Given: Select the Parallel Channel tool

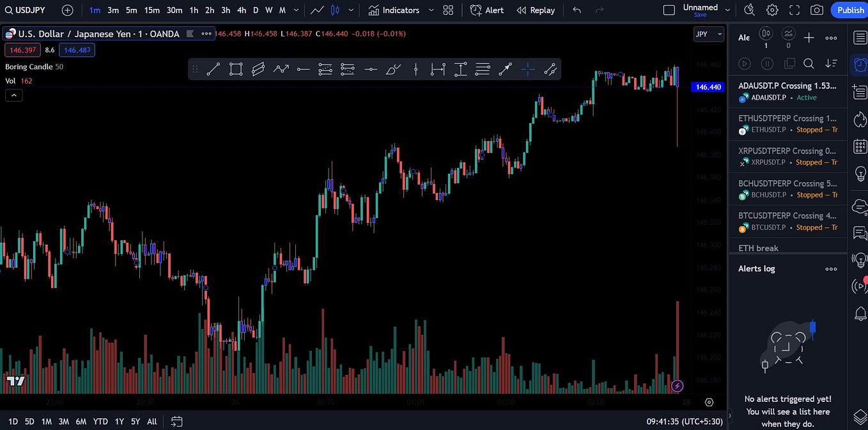Looking at the screenshot, I should pos(258,69).
